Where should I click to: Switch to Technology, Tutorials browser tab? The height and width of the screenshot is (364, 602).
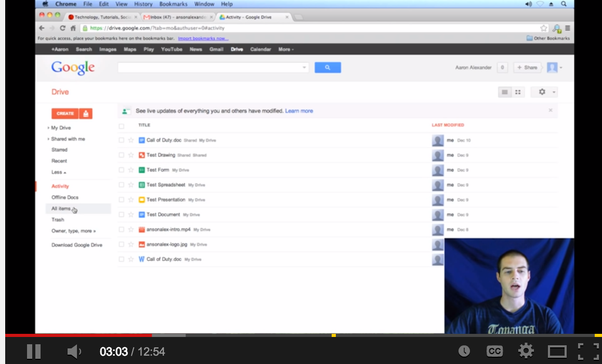point(102,17)
